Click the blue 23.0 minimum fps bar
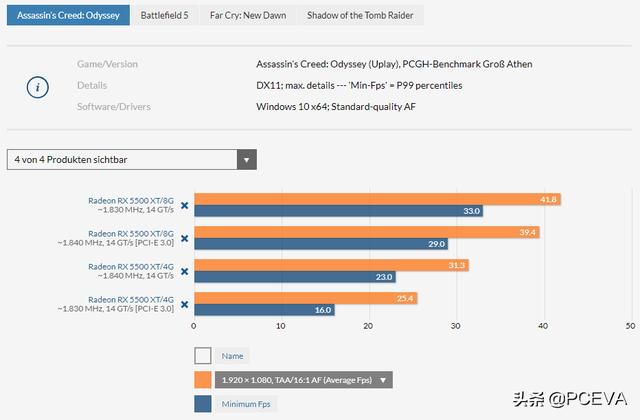 (x=295, y=277)
